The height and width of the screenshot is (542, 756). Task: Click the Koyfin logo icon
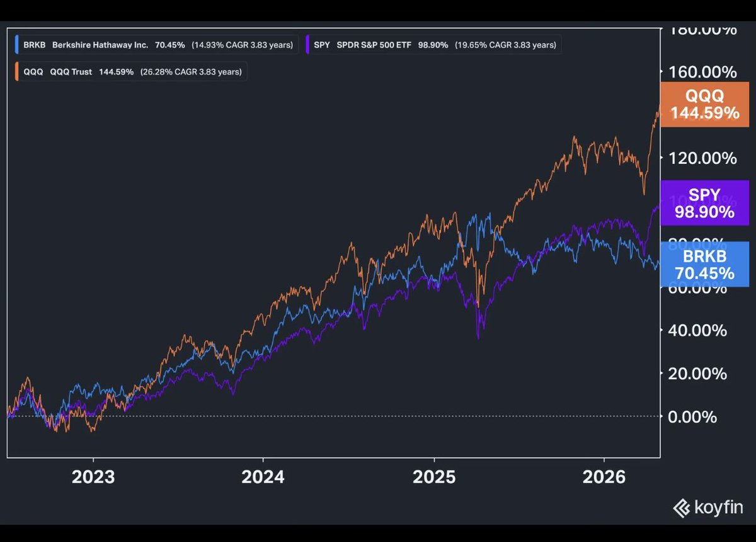[x=682, y=507]
